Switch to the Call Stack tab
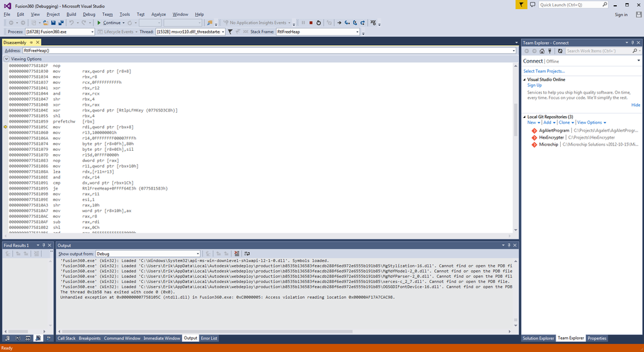This screenshot has width=644, height=352. point(66,338)
